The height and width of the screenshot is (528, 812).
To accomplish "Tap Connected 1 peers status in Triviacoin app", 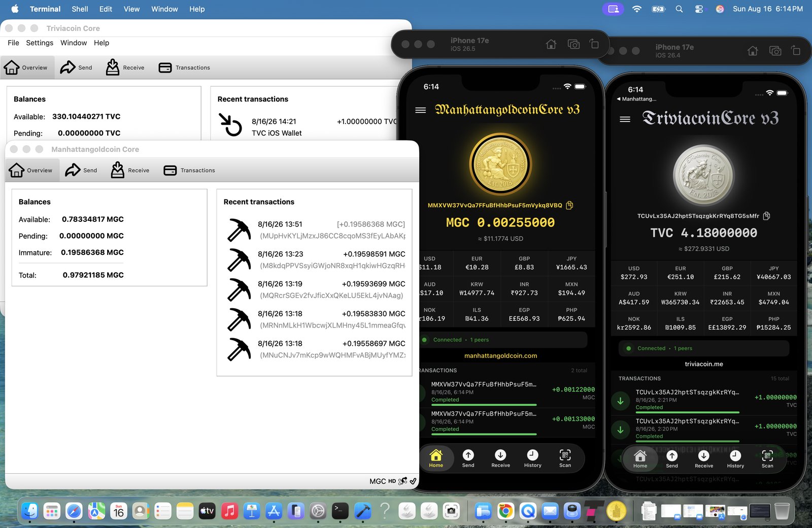I will coord(703,348).
